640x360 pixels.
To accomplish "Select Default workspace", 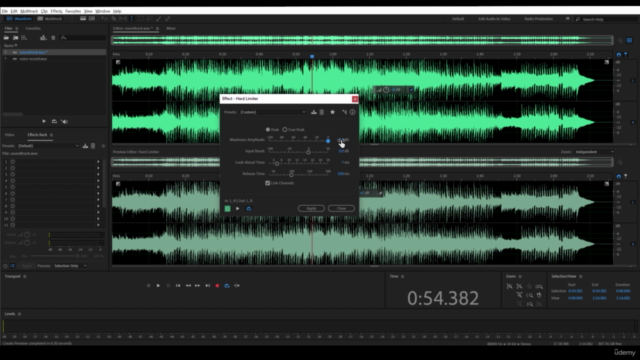I will coord(458,19).
